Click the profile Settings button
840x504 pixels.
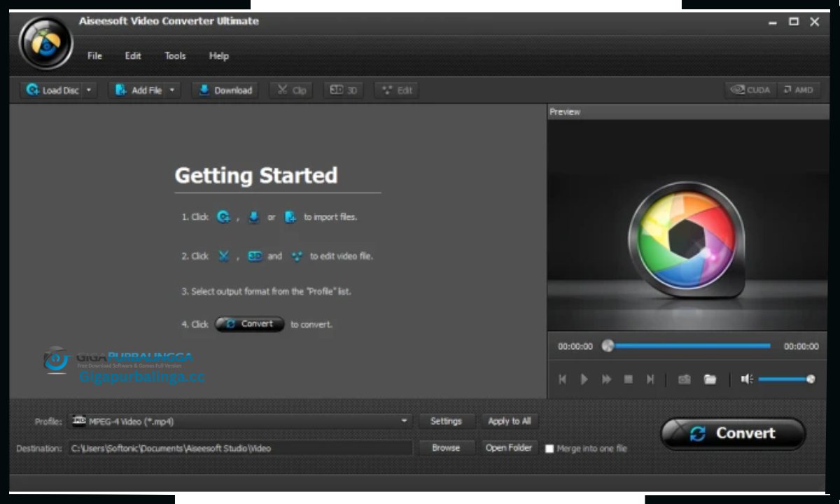pos(446,421)
